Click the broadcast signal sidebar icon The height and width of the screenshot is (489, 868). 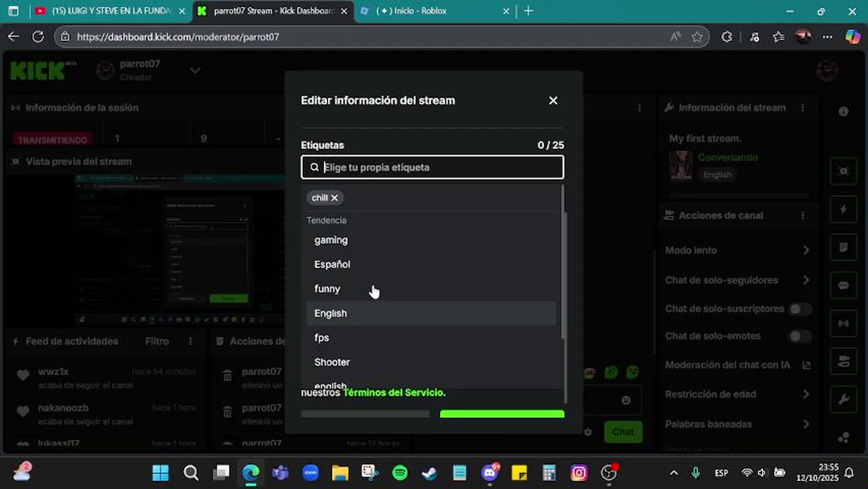coord(844,323)
